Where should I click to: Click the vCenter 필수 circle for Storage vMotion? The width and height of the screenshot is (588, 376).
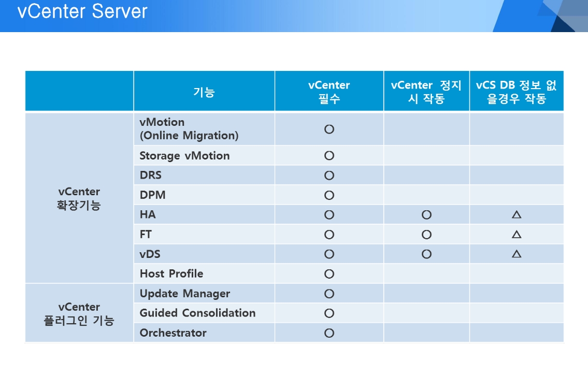click(329, 155)
